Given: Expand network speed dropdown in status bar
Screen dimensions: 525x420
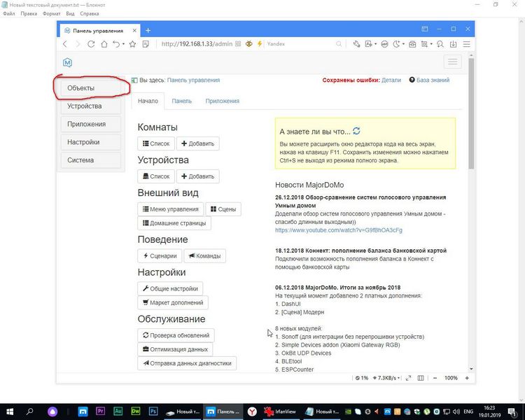Looking at the screenshot, I should pos(398,378).
